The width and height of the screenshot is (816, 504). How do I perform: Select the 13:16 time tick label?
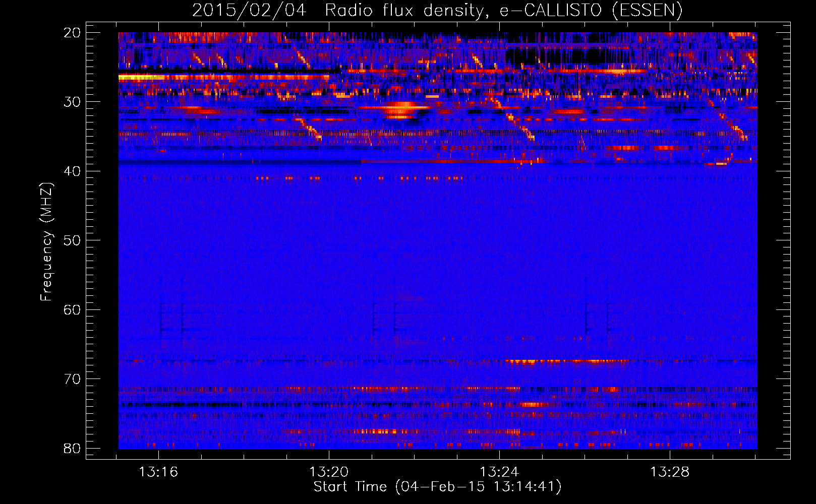click(x=159, y=472)
